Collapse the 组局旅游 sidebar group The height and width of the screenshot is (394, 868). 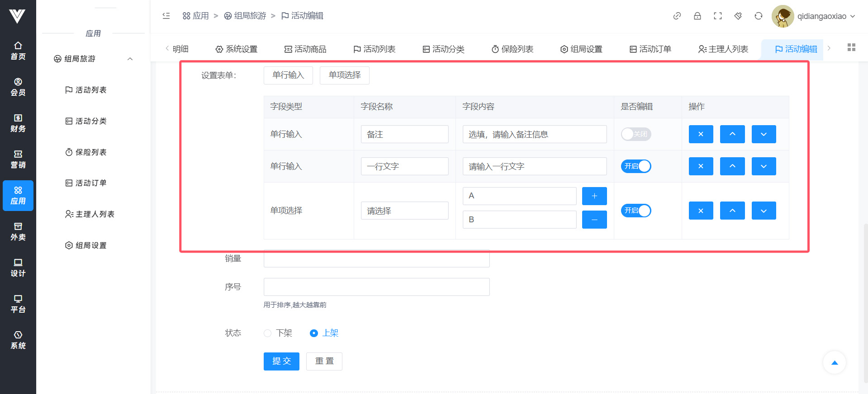click(x=130, y=59)
